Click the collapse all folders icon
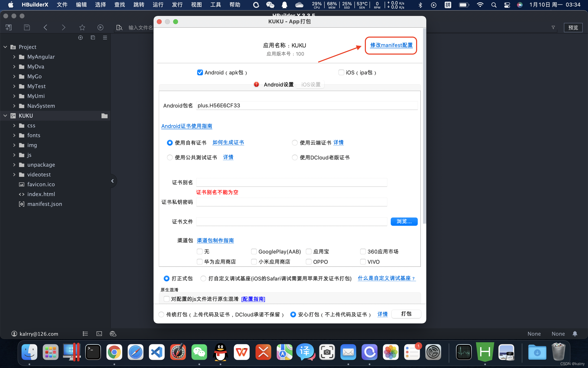The width and height of the screenshot is (588, 368). 93,37
